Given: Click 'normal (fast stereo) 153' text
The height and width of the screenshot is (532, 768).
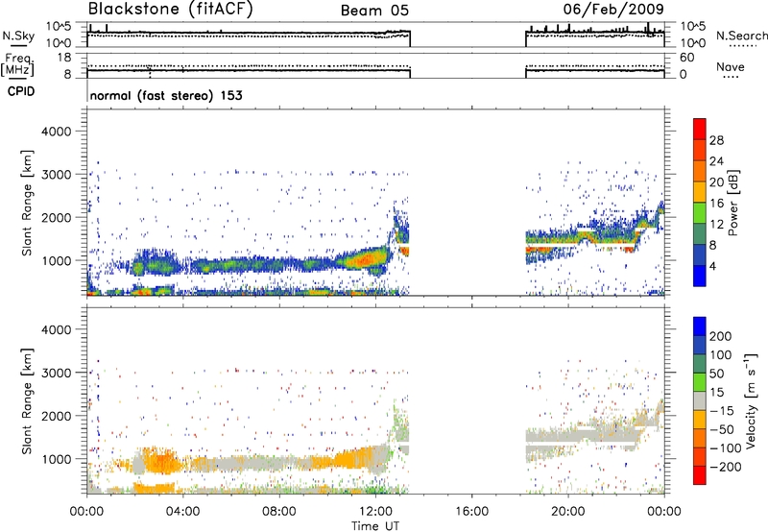Looking at the screenshot, I should (x=166, y=95).
